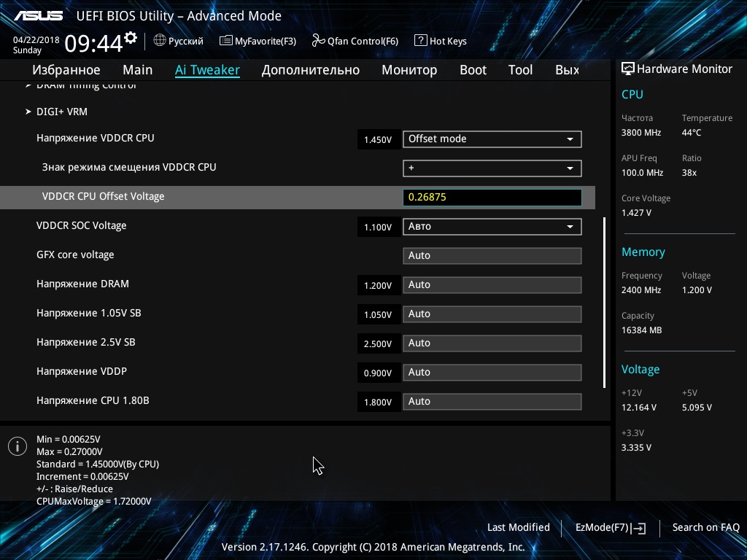
Task: Open MyFavorite(F3) list
Action: click(x=258, y=41)
